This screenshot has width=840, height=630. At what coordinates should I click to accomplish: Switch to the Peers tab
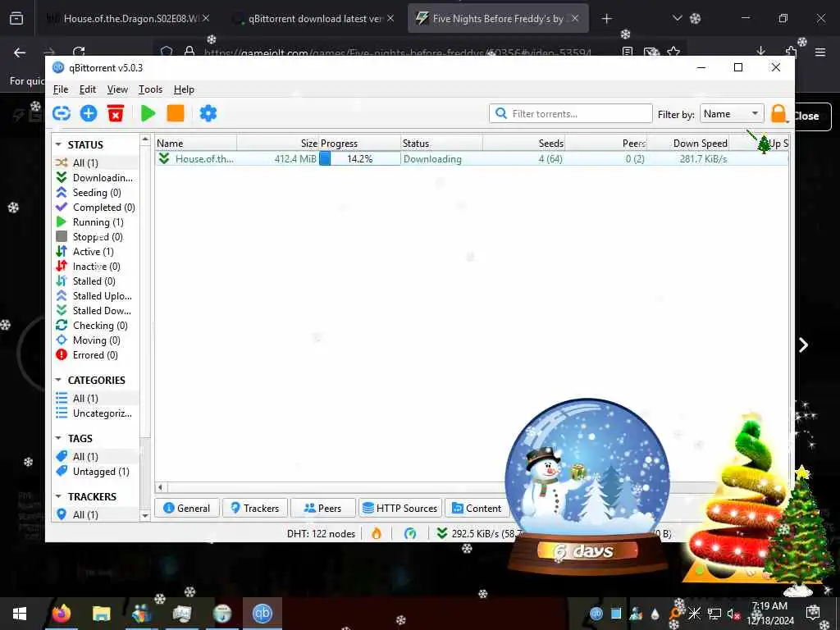pyautogui.click(x=323, y=508)
